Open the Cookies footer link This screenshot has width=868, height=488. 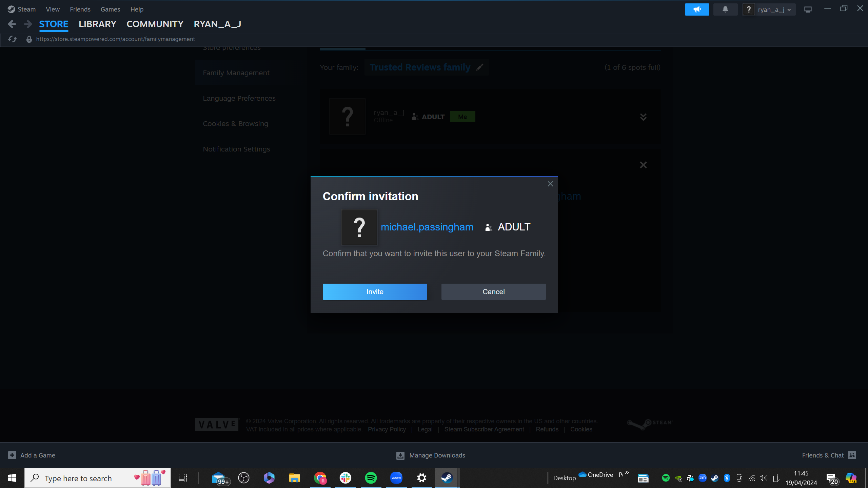coord(581,429)
